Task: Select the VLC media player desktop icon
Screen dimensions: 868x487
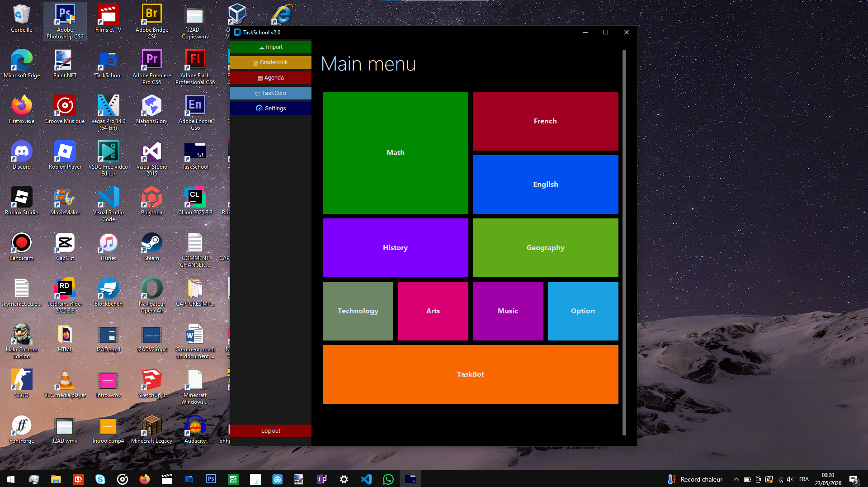Action: click(65, 384)
